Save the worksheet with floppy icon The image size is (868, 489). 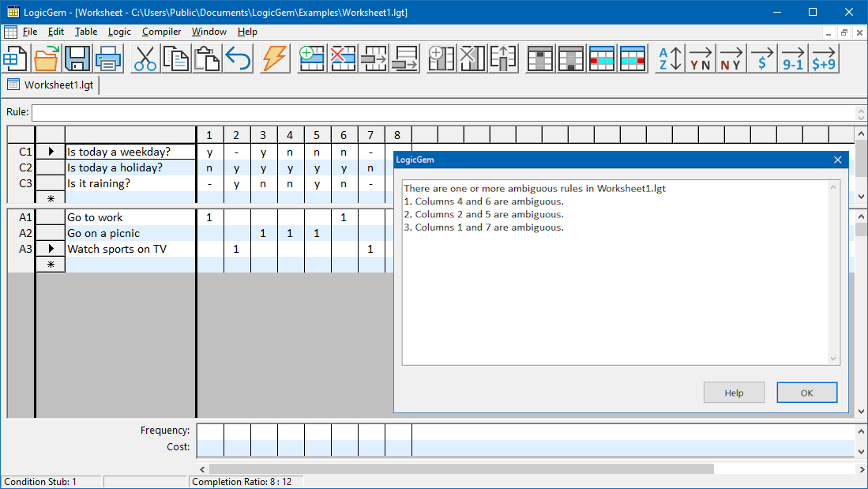[77, 58]
